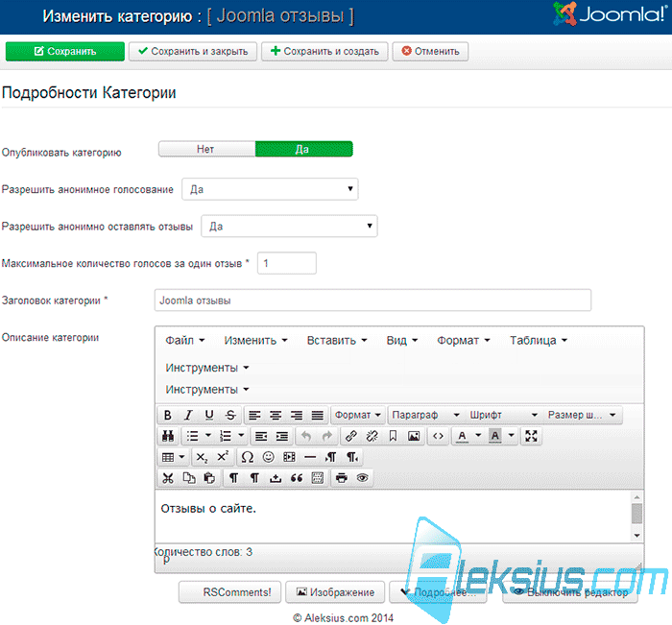Insert special character Omega

pos(248,457)
